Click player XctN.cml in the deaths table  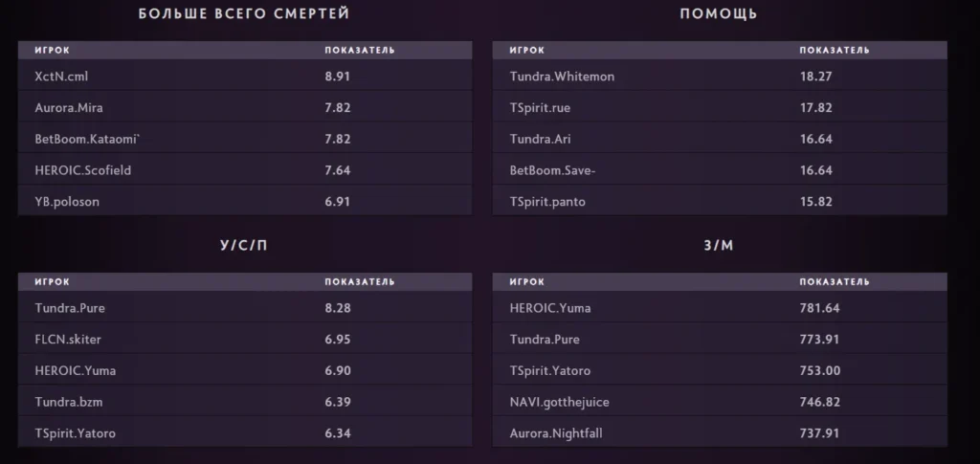coord(61,77)
